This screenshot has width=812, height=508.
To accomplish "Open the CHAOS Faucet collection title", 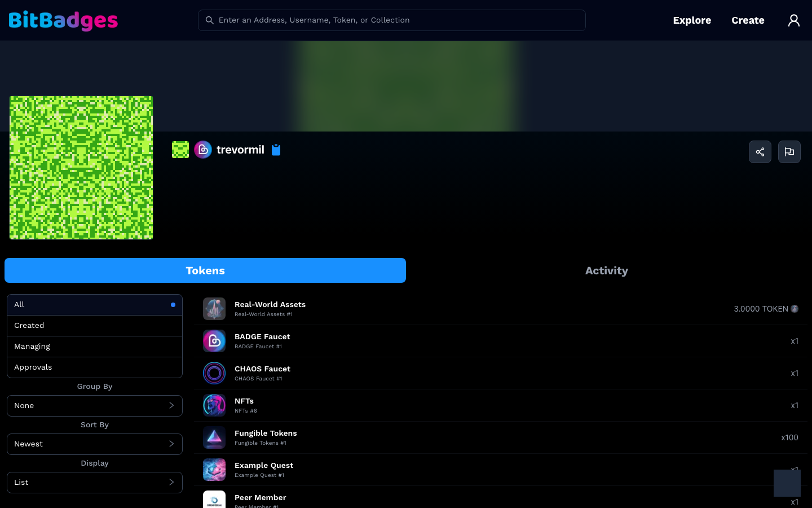I will 262,369.
